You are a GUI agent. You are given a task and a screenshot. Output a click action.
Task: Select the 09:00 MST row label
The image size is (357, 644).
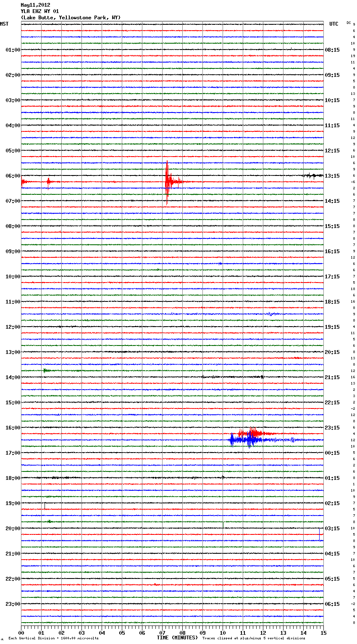(13, 251)
